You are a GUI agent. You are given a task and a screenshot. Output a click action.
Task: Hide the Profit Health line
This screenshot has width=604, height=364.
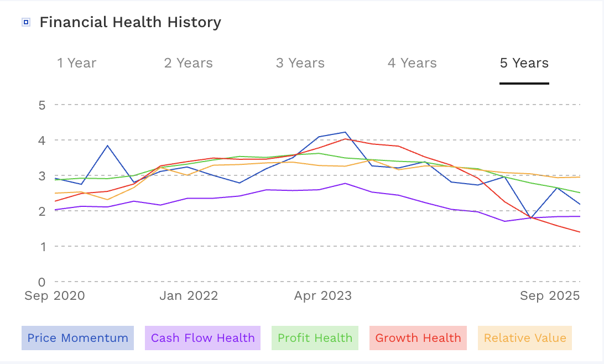point(314,337)
